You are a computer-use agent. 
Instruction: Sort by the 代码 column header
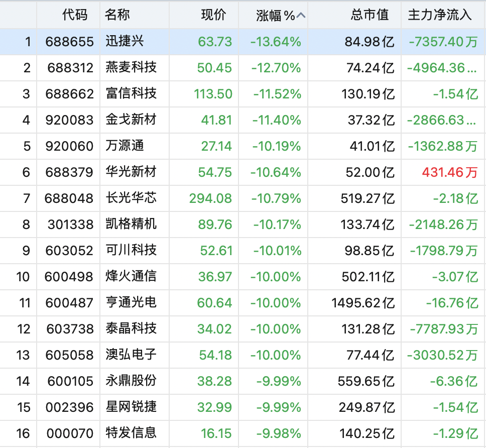[75, 15]
